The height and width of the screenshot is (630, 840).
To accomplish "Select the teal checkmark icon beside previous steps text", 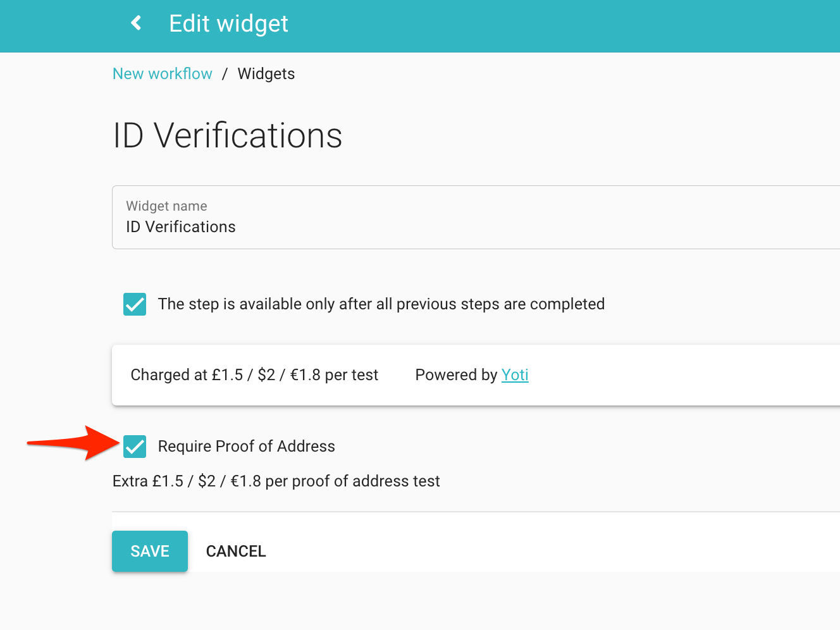I will (x=134, y=304).
